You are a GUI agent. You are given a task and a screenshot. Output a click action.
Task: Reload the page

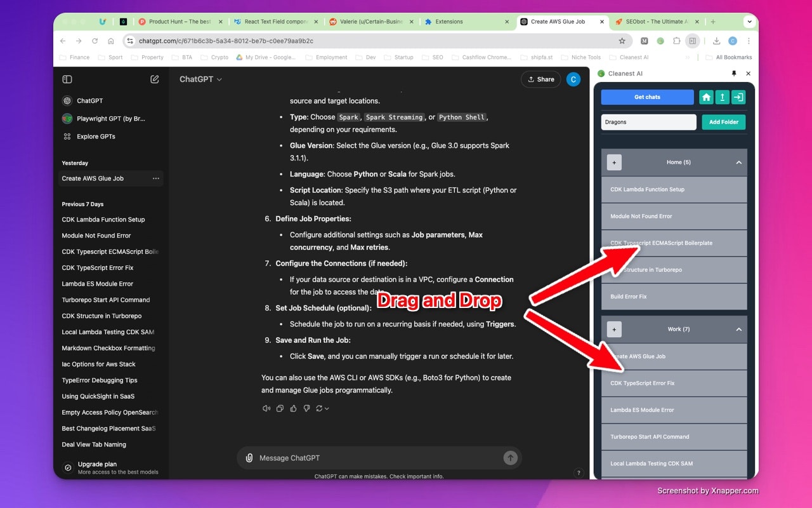(x=95, y=41)
